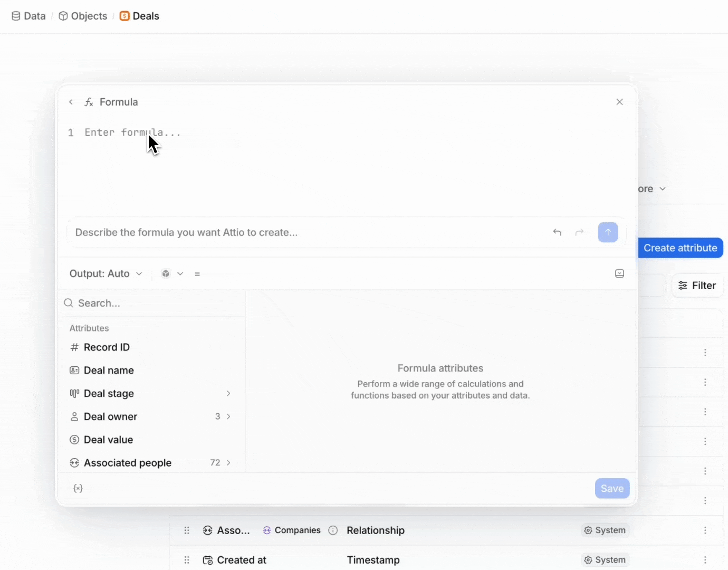Go to Objects in the breadcrumb

[x=83, y=16]
